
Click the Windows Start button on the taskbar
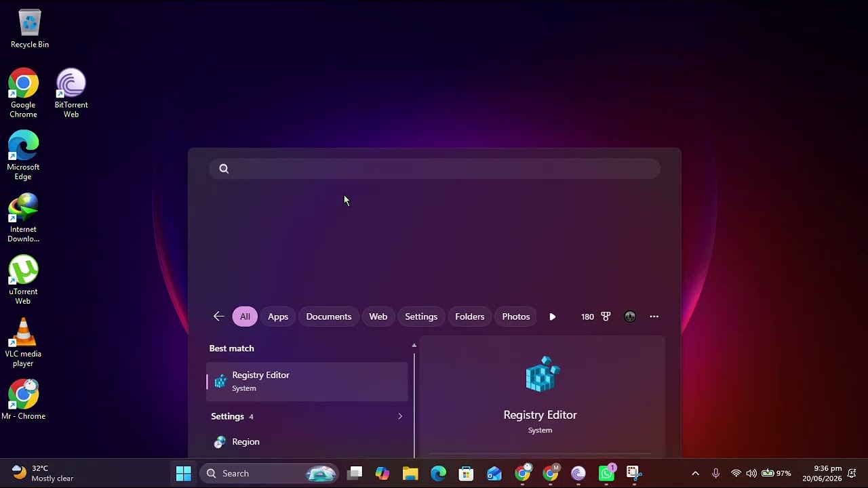184,473
